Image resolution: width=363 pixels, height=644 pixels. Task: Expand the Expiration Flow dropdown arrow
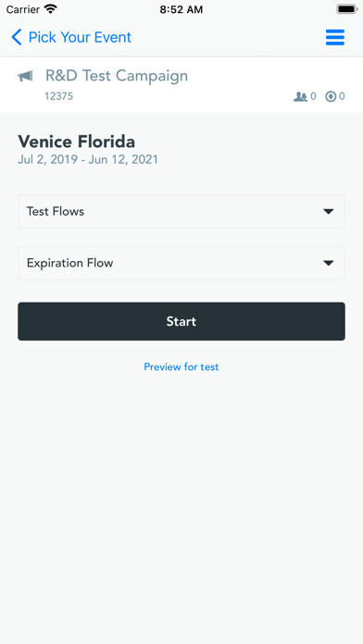[328, 264]
